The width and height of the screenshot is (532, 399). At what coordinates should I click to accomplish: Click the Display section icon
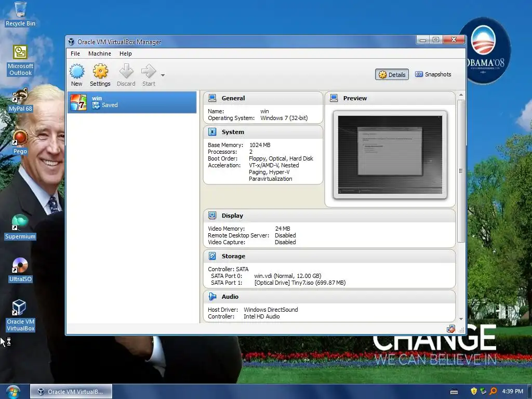212,216
